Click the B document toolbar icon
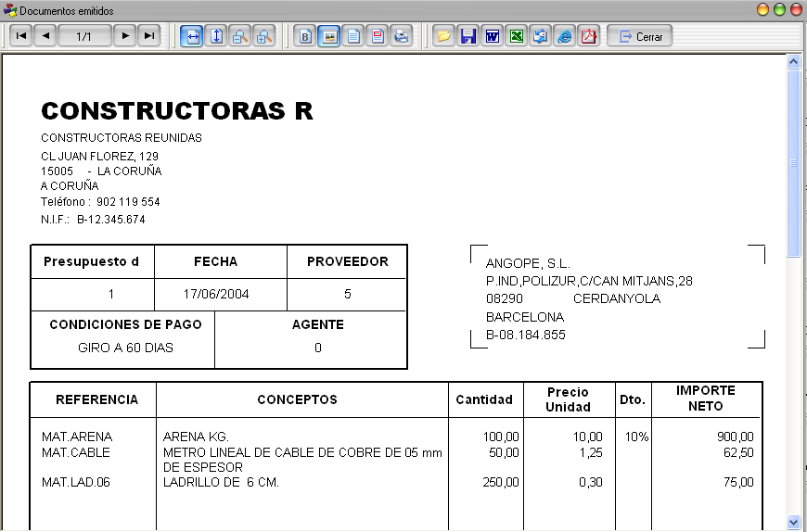This screenshot has height=532, width=807. 305,36
